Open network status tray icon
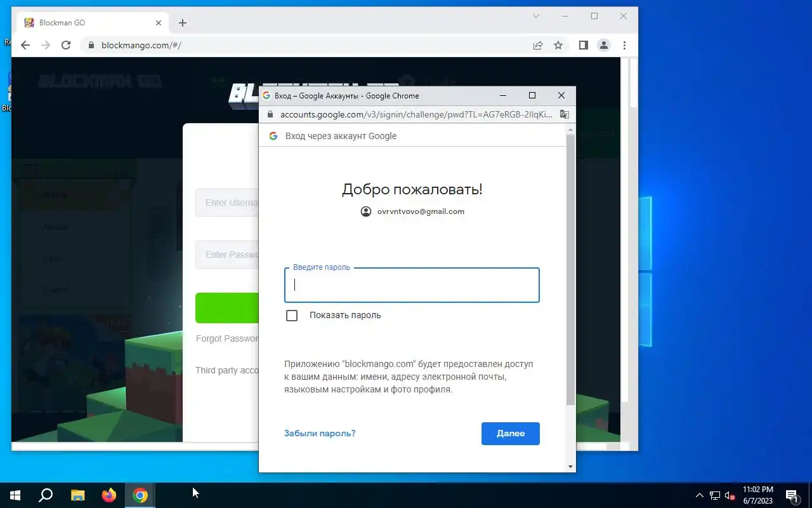 [715, 495]
